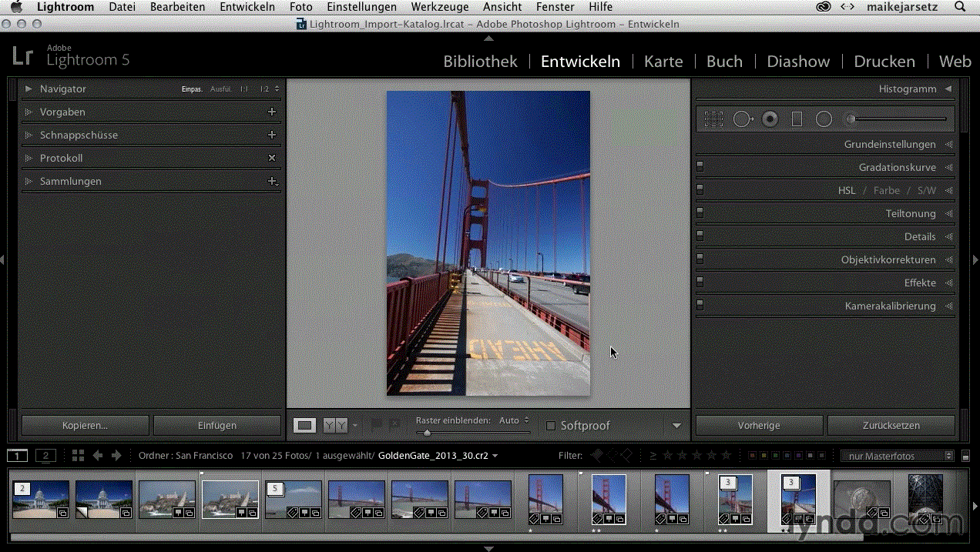Activate Before/After YY comparison view
This screenshot has width=980, height=552.
pyautogui.click(x=335, y=425)
